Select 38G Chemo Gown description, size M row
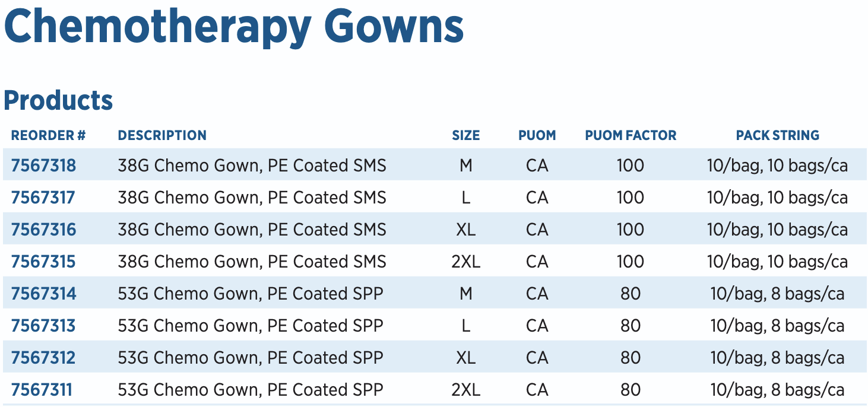This screenshot has width=868, height=407. coord(252,166)
